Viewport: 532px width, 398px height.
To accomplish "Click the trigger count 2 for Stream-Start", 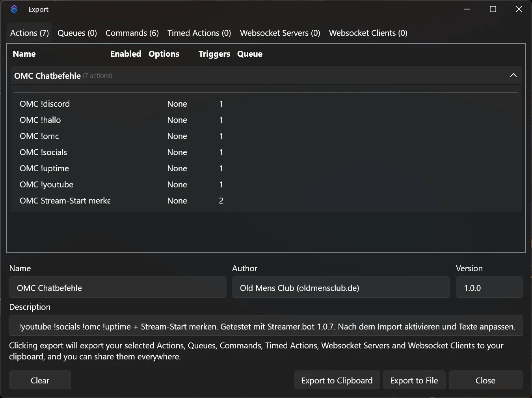I will (221, 201).
